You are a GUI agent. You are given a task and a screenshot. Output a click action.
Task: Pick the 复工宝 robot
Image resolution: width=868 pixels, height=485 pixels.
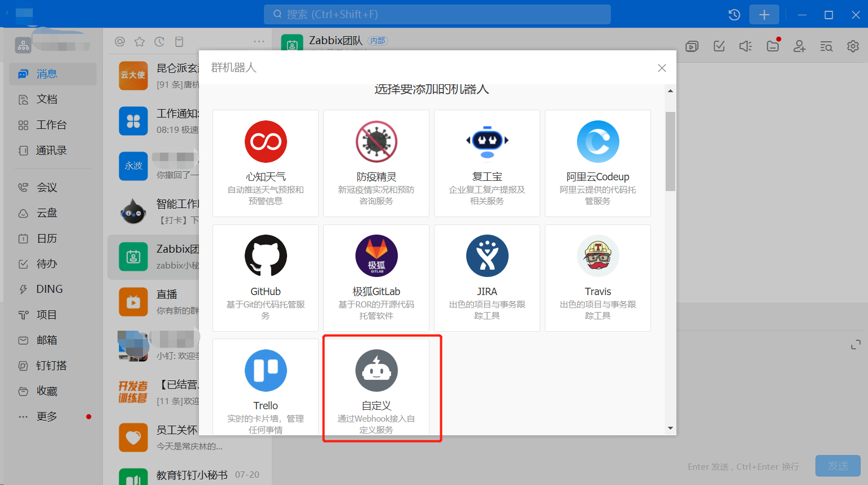(x=487, y=163)
